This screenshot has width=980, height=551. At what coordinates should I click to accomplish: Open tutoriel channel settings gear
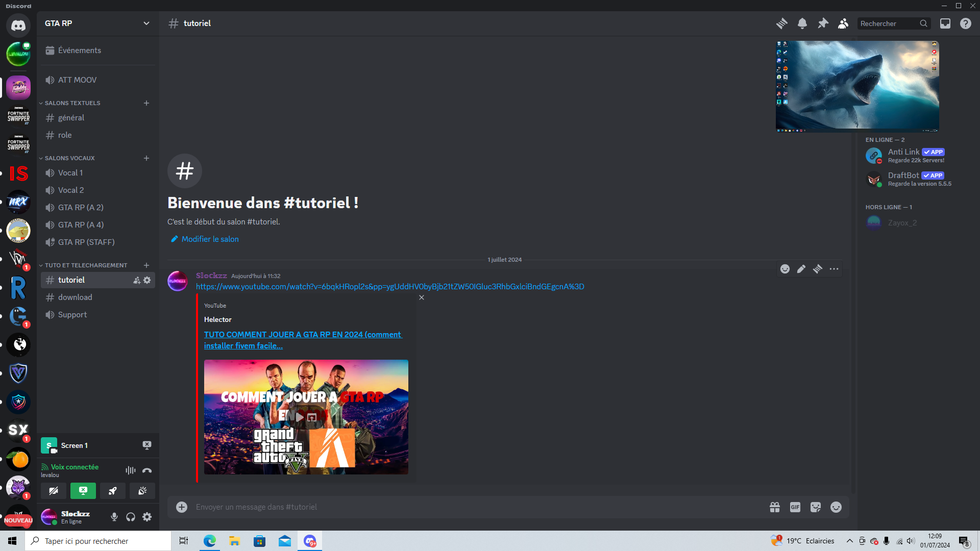point(147,280)
